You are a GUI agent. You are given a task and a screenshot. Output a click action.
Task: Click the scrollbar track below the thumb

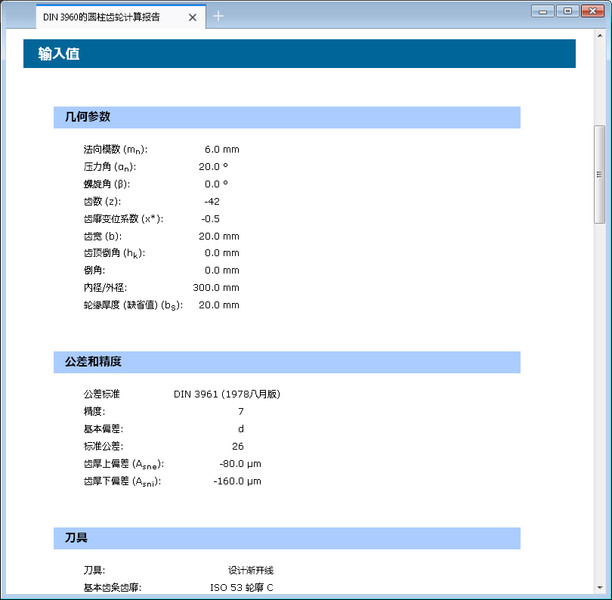point(600,400)
